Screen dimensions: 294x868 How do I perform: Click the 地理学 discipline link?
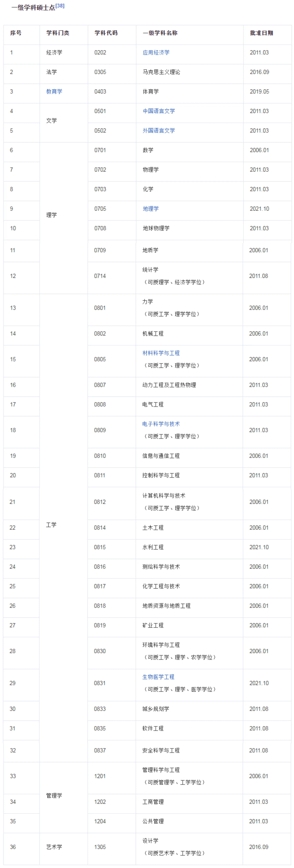(151, 209)
